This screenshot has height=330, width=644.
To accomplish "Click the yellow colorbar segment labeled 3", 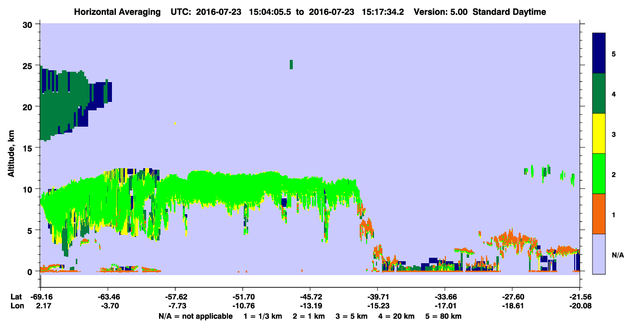I will 599,134.
